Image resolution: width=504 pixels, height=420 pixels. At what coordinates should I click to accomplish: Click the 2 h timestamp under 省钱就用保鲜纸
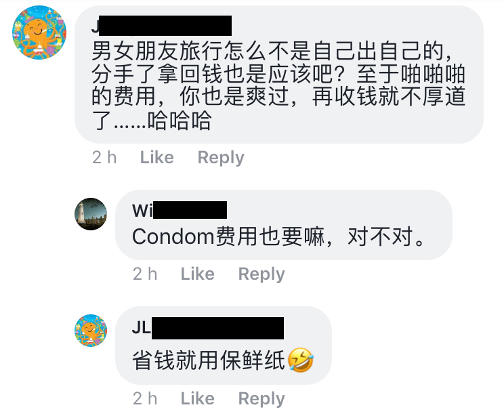click(145, 398)
